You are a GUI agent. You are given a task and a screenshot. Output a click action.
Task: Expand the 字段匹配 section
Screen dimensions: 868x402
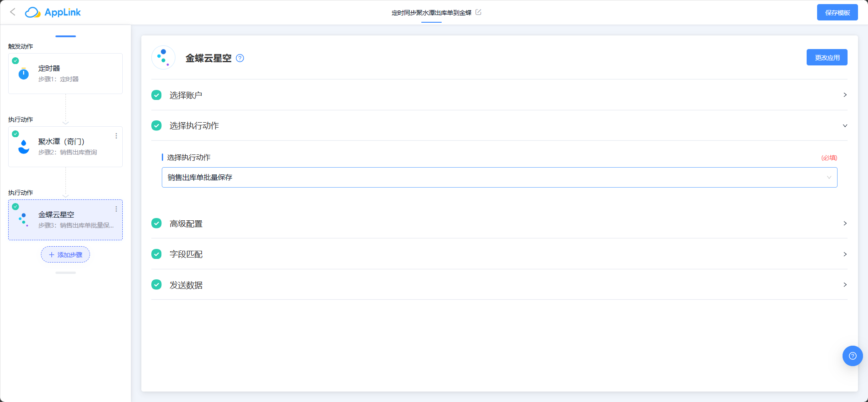pos(499,254)
